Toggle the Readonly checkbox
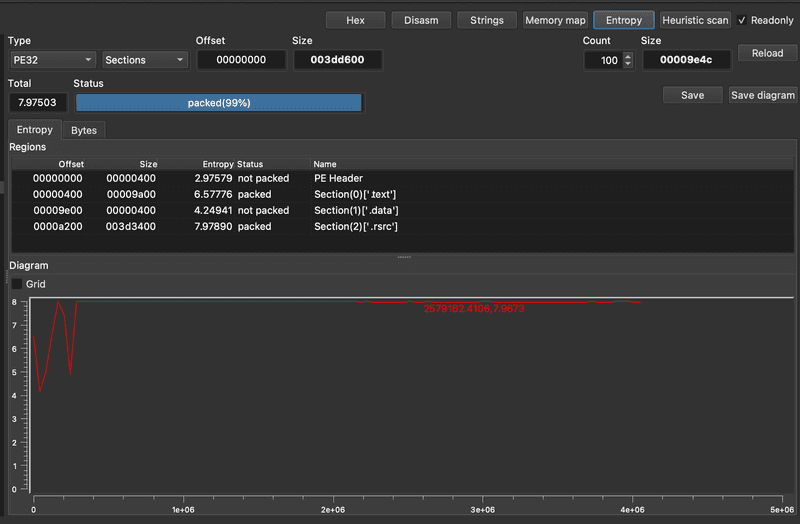 pyautogui.click(x=742, y=20)
